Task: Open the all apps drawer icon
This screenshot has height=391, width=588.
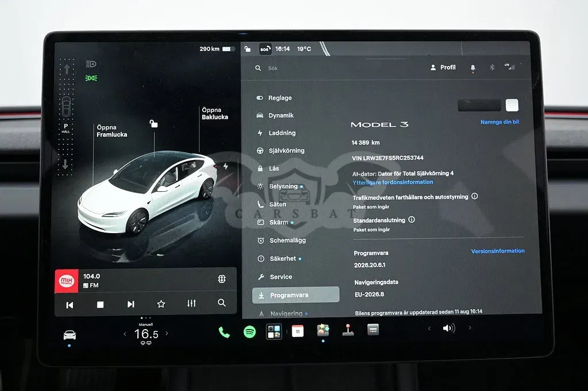Action: click(x=373, y=330)
